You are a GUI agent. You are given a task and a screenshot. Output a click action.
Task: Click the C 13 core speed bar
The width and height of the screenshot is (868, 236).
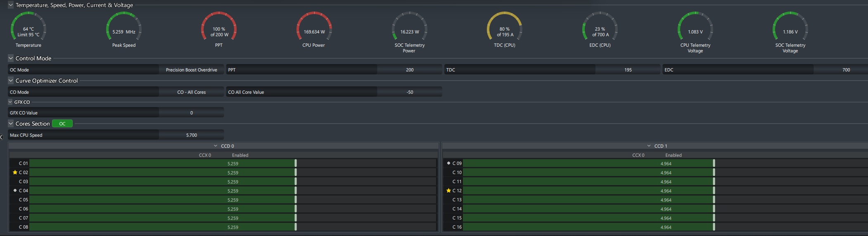point(665,200)
